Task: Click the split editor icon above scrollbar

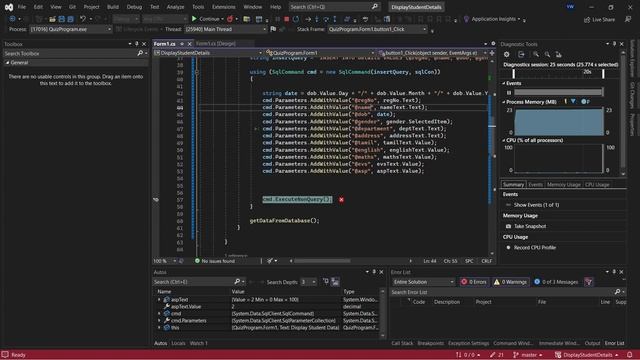Action: (x=492, y=53)
